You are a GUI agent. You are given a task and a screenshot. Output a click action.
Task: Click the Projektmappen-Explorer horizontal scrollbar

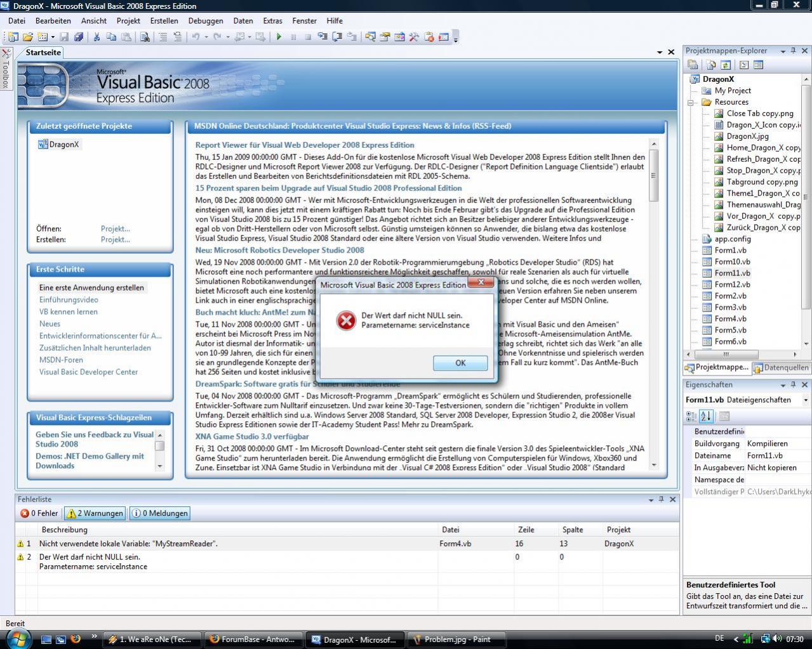pyautogui.click(x=743, y=354)
